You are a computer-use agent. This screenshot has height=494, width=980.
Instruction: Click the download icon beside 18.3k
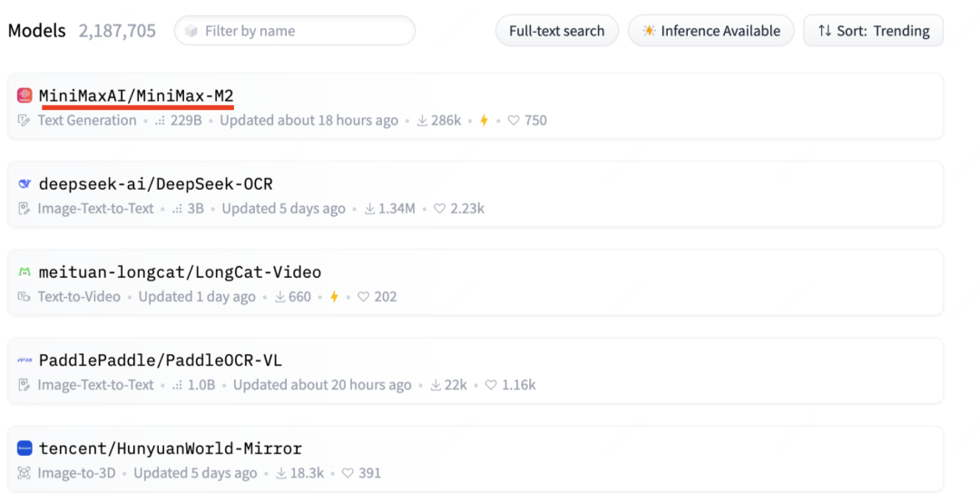click(281, 473)
